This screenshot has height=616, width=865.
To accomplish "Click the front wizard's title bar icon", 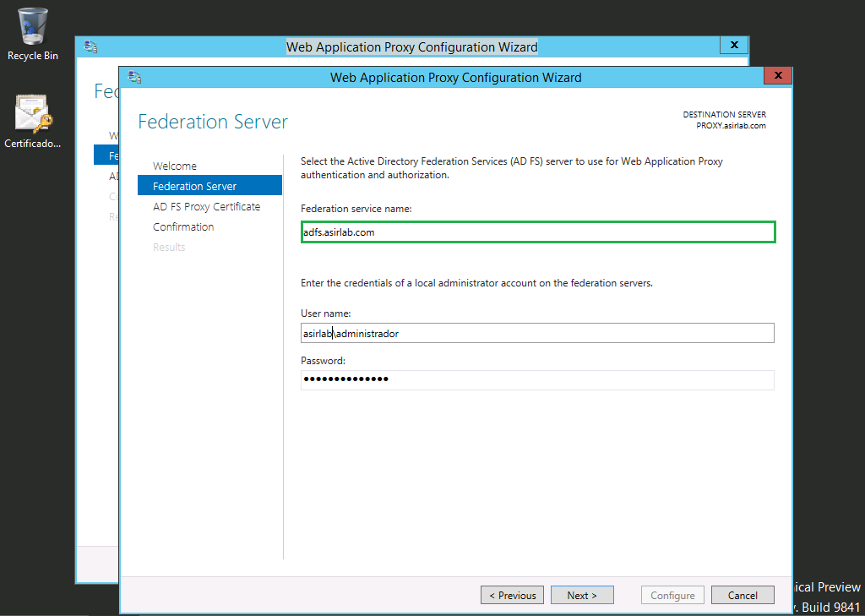I will coord(134,77).
